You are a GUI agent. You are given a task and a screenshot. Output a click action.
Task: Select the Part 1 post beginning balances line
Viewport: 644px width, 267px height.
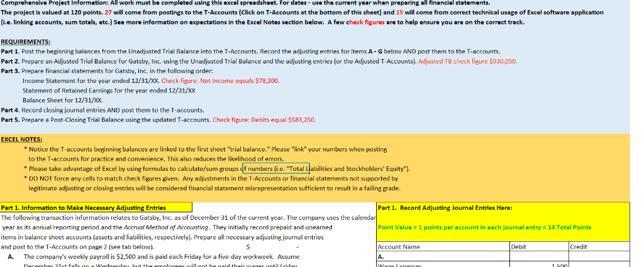pyautogui.click(x=250, y=52)
